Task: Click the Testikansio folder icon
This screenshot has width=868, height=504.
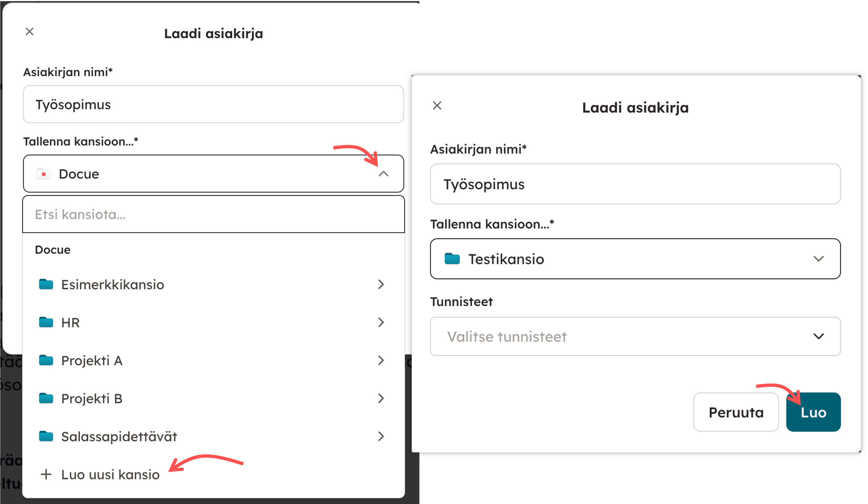Action: pos(452,258)
